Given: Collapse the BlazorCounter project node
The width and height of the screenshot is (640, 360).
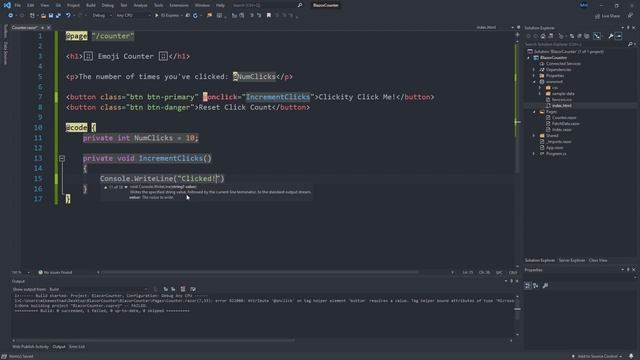Looking at the screenshot, I should point(529,58).
